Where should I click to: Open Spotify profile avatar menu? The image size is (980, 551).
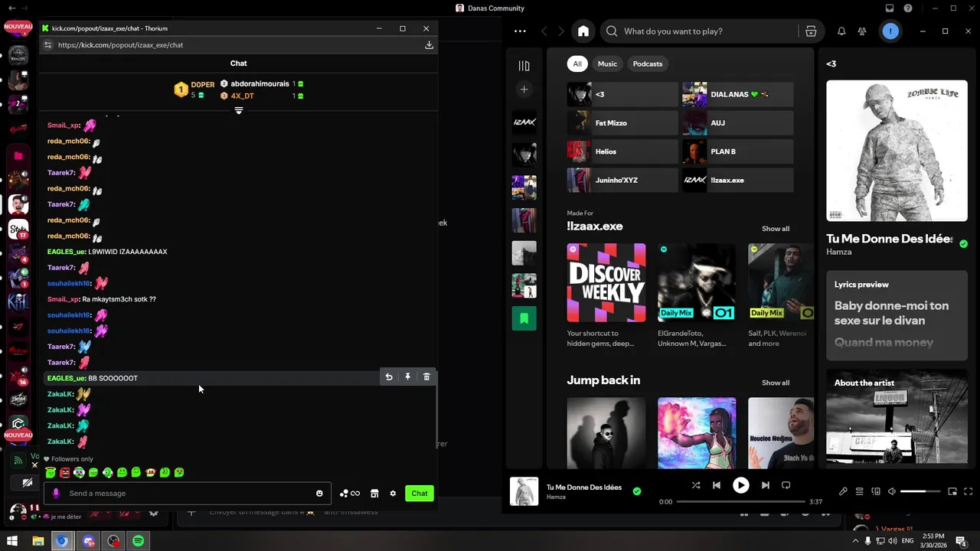[890, 31]
